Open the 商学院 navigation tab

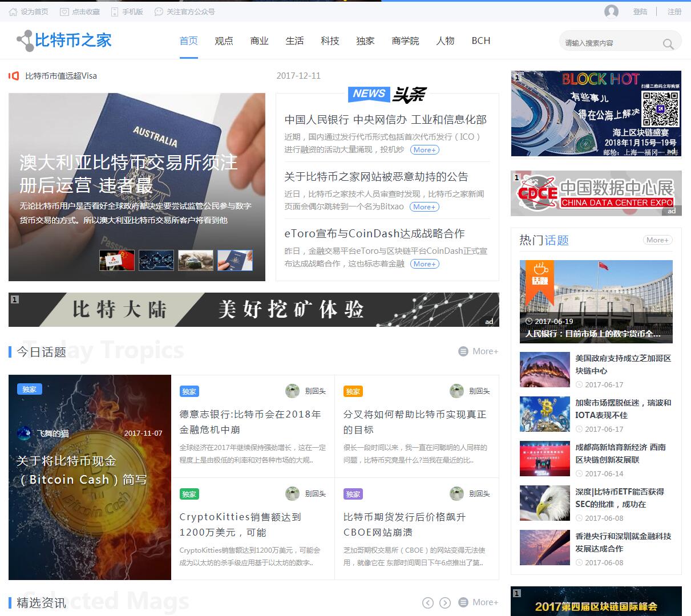(x=405, y=40)
